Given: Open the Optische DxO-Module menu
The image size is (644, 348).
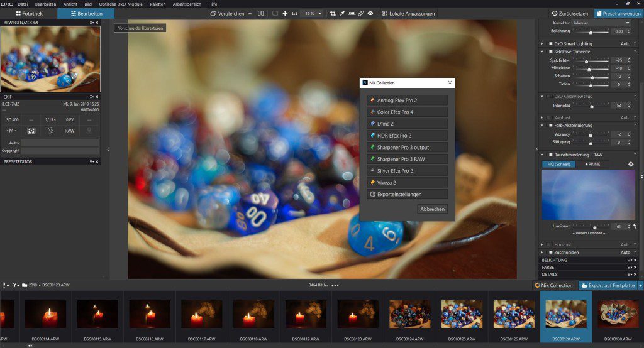Looking at the screenshot, I should pyautogui.click(x=121, y=4).
